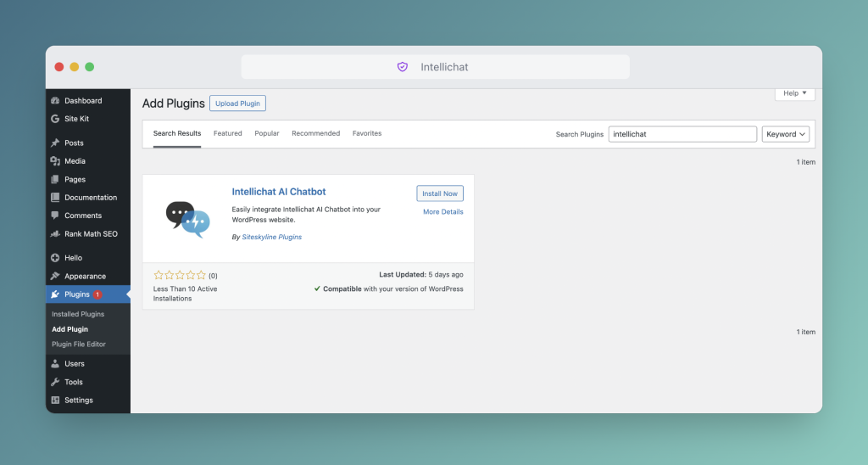This screenshot has width=868, height=465.
Task: Click the Appearance paintbrush icon
Action: click(55, 276)
